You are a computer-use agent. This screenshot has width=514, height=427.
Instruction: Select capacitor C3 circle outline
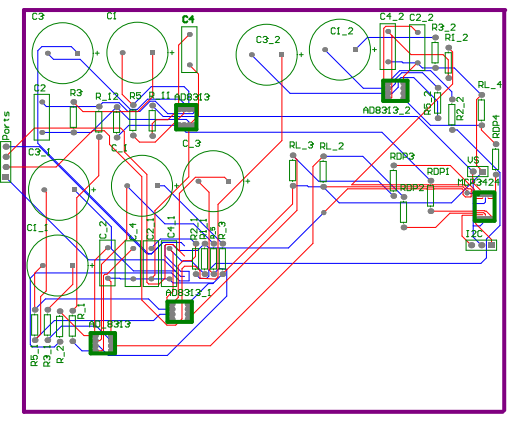[63, 53]
